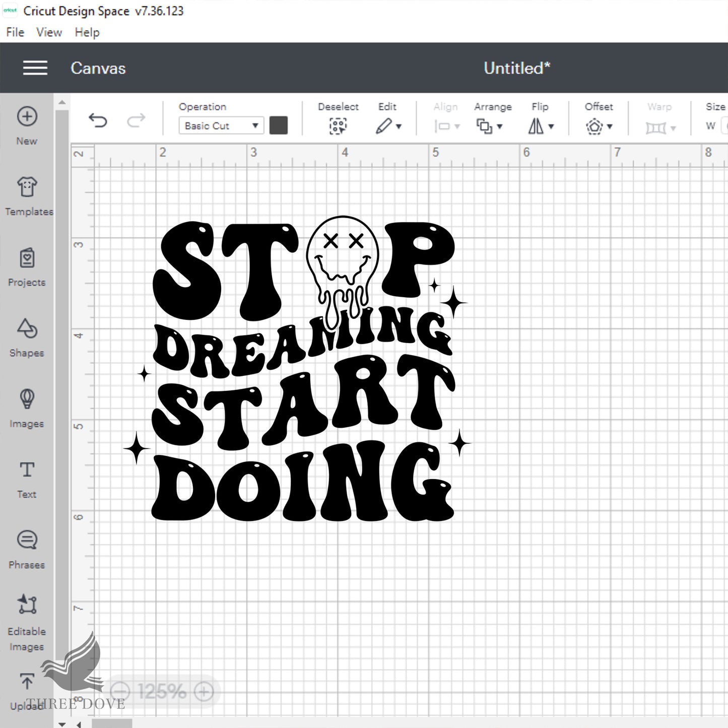
Task: Select the DOING word on canvas
Action: [302, 481]
